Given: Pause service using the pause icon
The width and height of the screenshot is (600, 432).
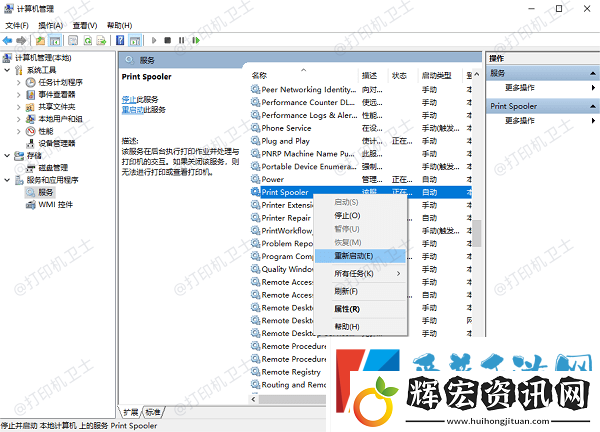Looking at the screenshot, I should [181, 40].
